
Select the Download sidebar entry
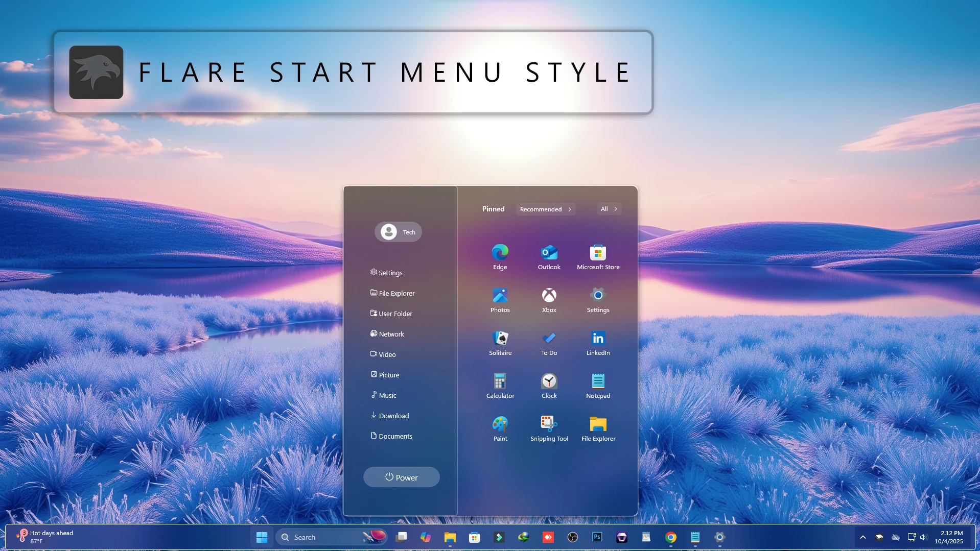point(393,416)
